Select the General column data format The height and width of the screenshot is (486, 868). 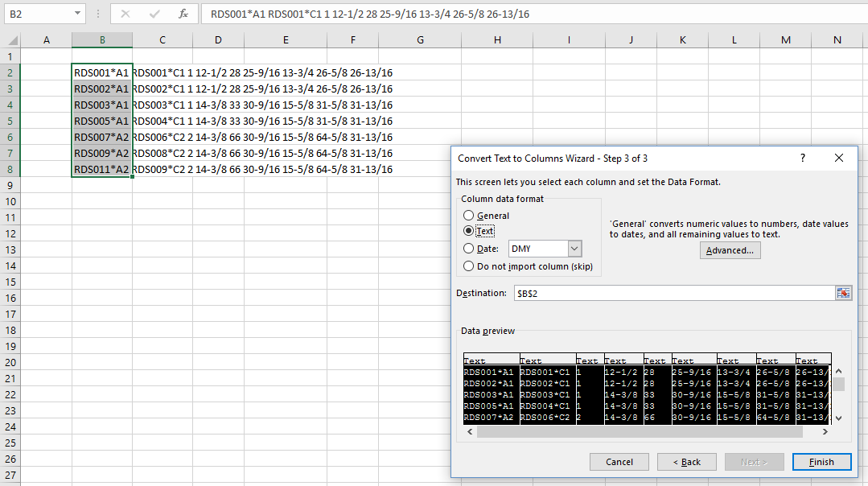pyautogui.click(x=469, y=216)
